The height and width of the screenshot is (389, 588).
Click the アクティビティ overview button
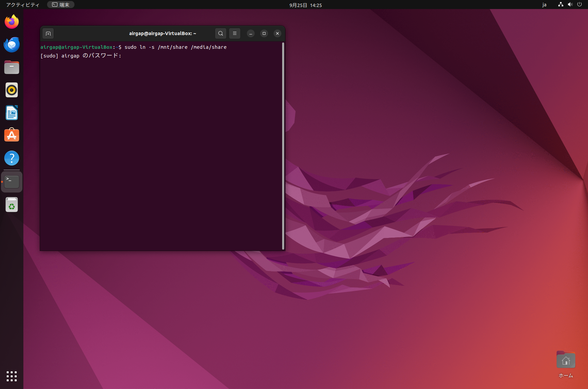click(23, 5)
